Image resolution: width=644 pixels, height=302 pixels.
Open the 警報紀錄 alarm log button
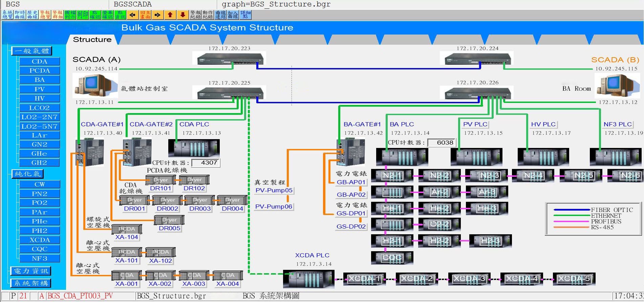(x=195, y=15)
